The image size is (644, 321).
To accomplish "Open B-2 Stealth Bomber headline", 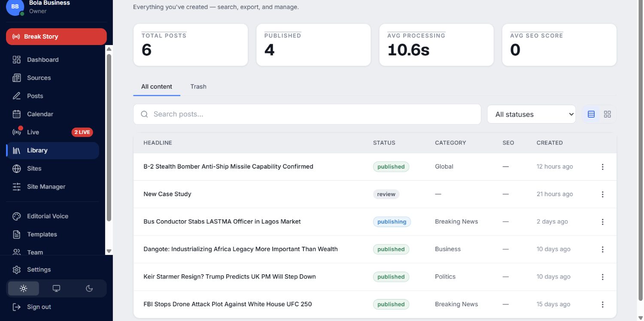I will tap(228, 167).
